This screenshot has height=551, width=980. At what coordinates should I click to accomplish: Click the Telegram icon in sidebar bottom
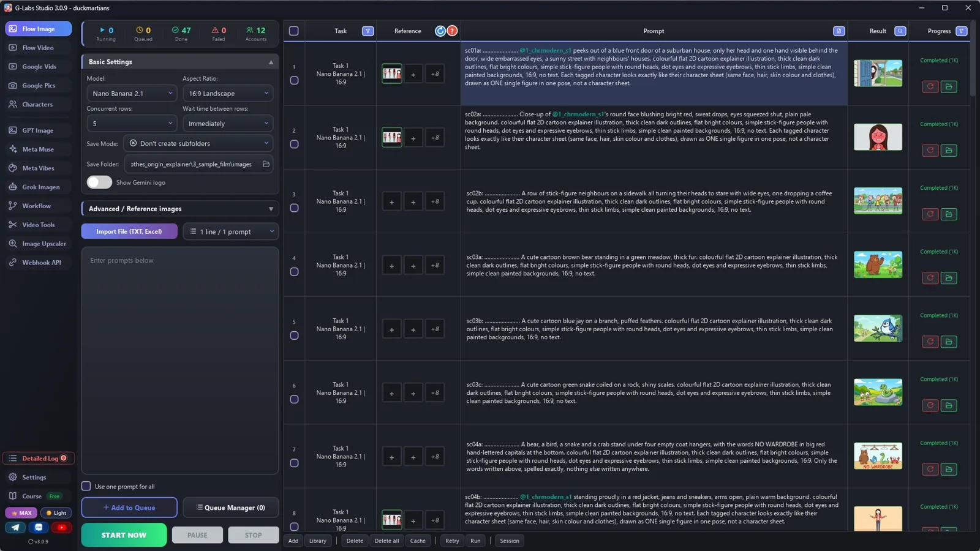pyautogui.click(x=15, y=527)
